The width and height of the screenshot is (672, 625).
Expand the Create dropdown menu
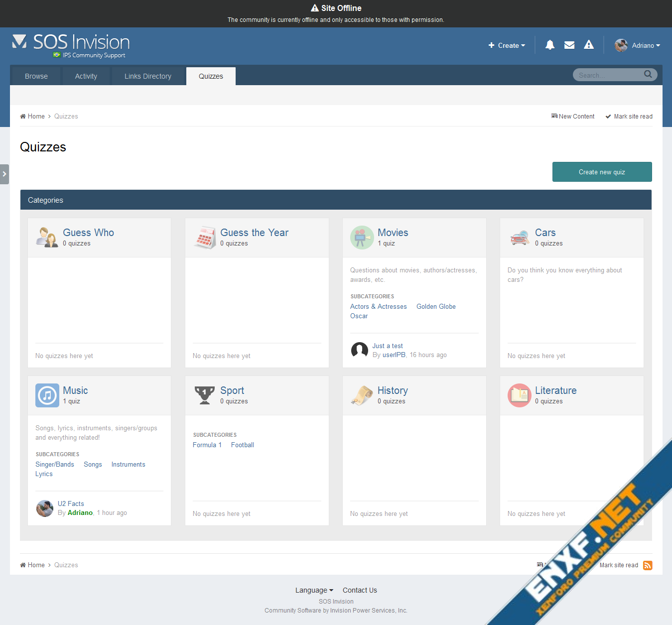tap(507, 45)
